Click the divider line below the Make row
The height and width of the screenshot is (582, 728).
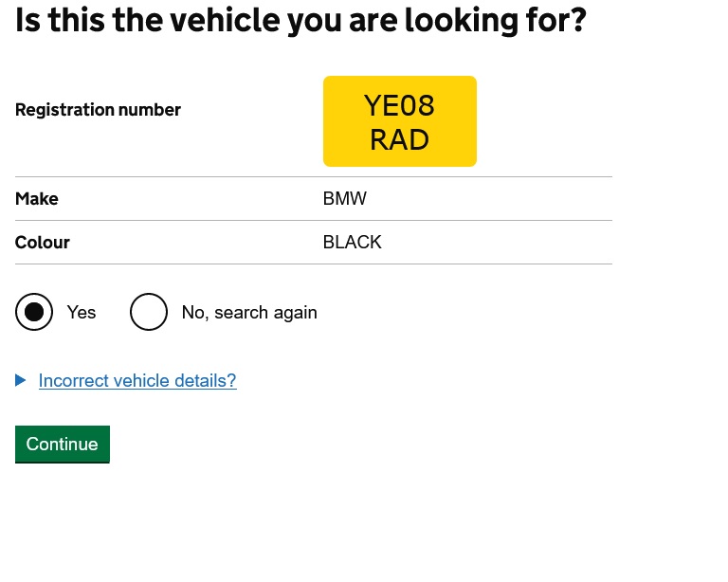tap(313, 221)
